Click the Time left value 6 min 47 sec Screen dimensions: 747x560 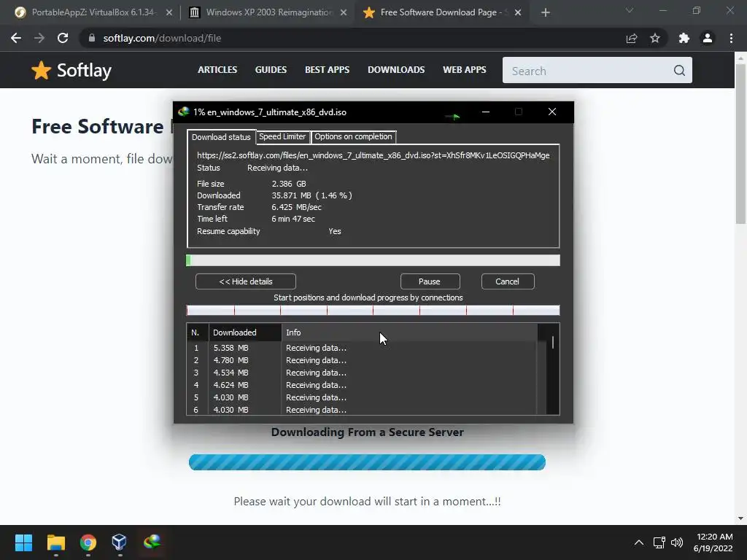pos(293,219)
